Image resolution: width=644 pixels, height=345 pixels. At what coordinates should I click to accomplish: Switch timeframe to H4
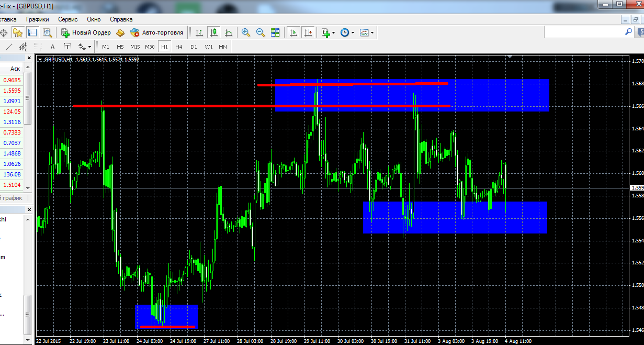(x=179, y=47)
